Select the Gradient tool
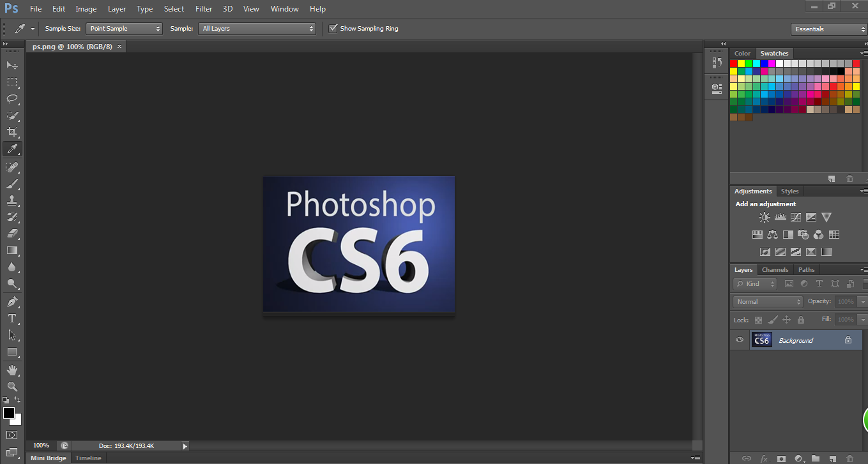This screenshot has width=868, height=464. coord(12,250)
